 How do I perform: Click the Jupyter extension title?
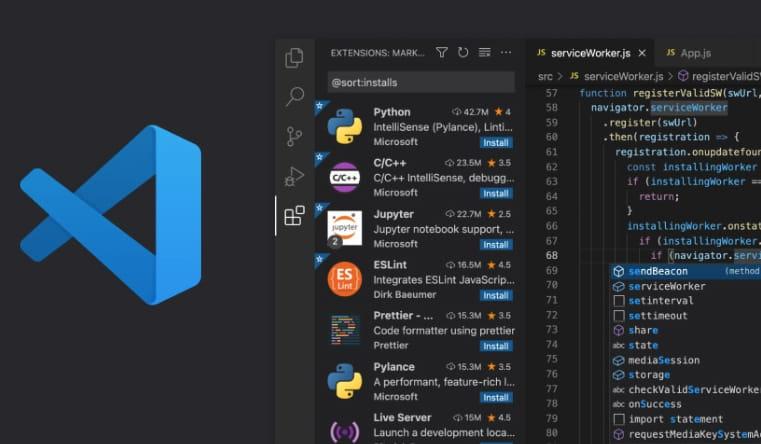click(394, 214)
